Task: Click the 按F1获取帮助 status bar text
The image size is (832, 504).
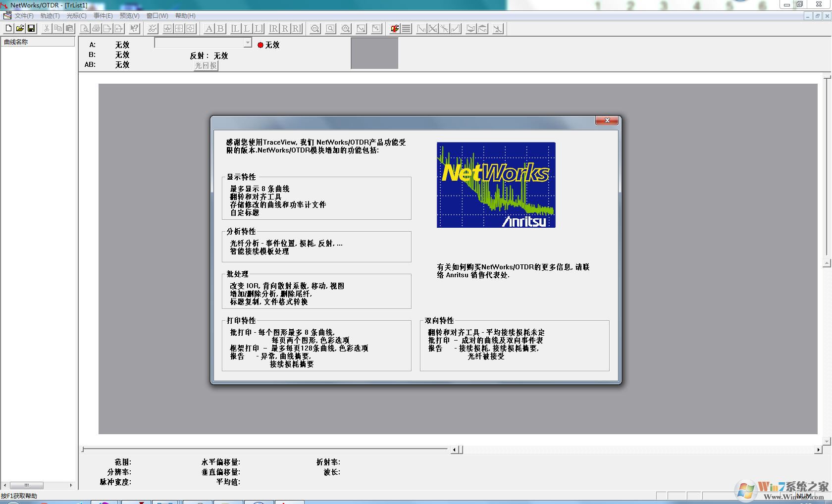Action: (19, 496)
